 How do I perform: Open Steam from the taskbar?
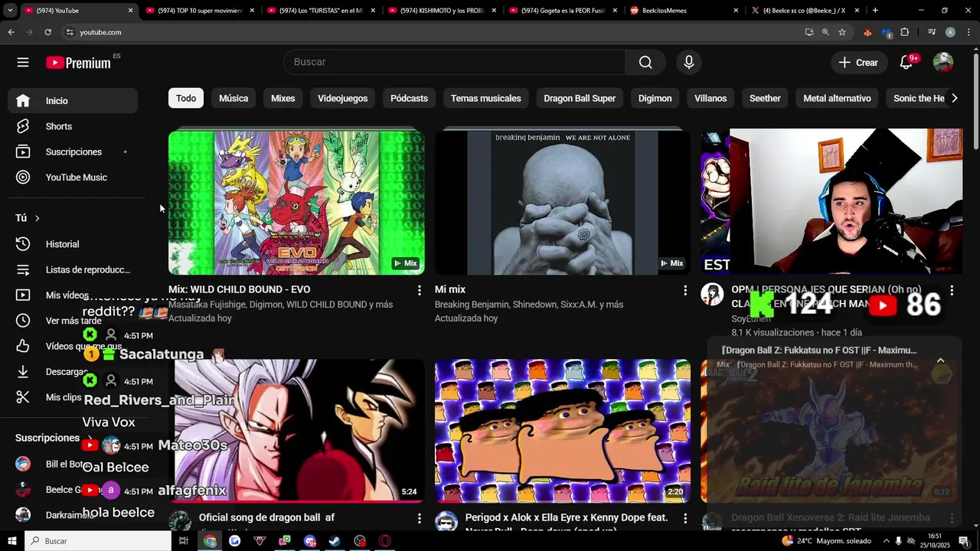point(335,541)
